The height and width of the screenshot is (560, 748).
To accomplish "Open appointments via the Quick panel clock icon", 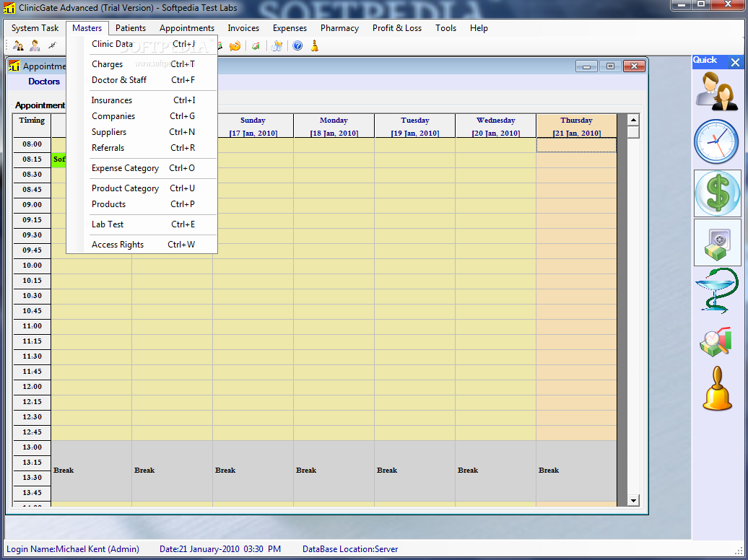I will coord(716,141).
